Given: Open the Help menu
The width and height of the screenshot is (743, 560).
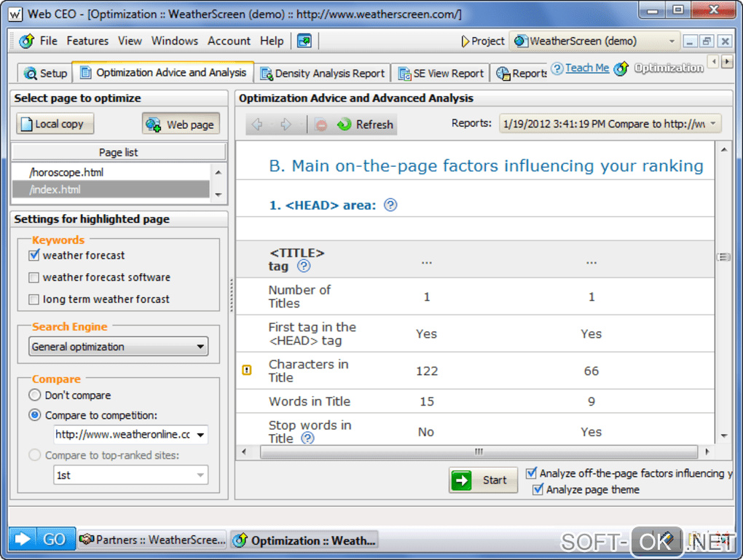Looking at the screenshot, I should point(272,42).
